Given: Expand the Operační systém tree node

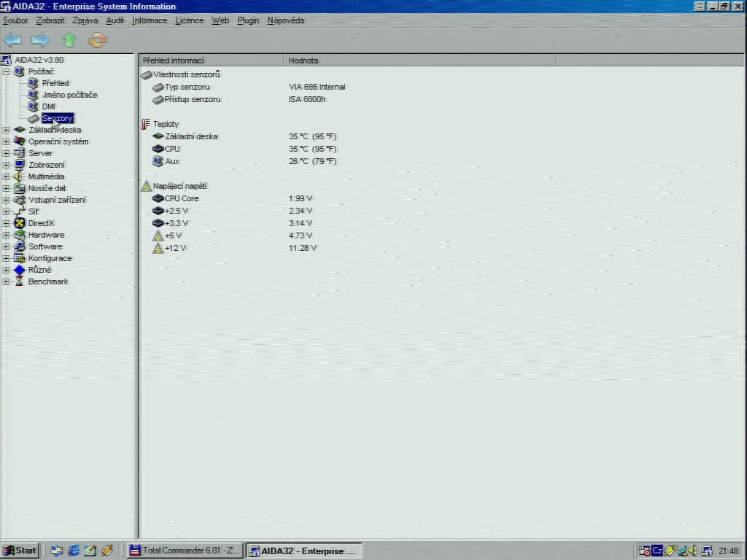Looking at the screenshot, I should 6,141.
